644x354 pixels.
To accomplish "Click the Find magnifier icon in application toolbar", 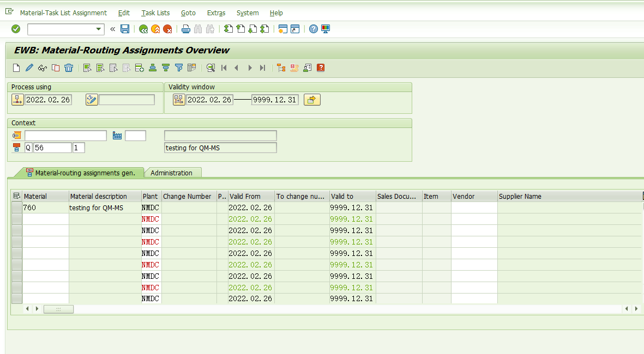I will pos(210,68).
